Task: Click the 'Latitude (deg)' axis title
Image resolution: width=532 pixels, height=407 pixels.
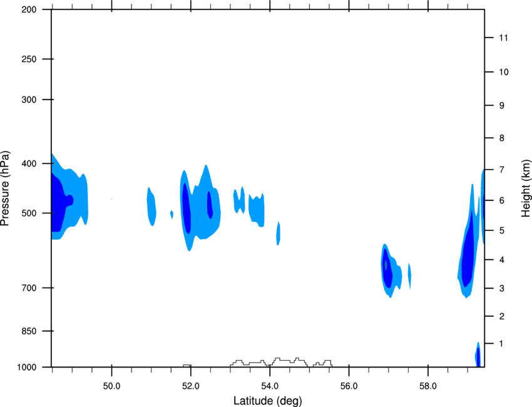Action: tap(267, 401)
